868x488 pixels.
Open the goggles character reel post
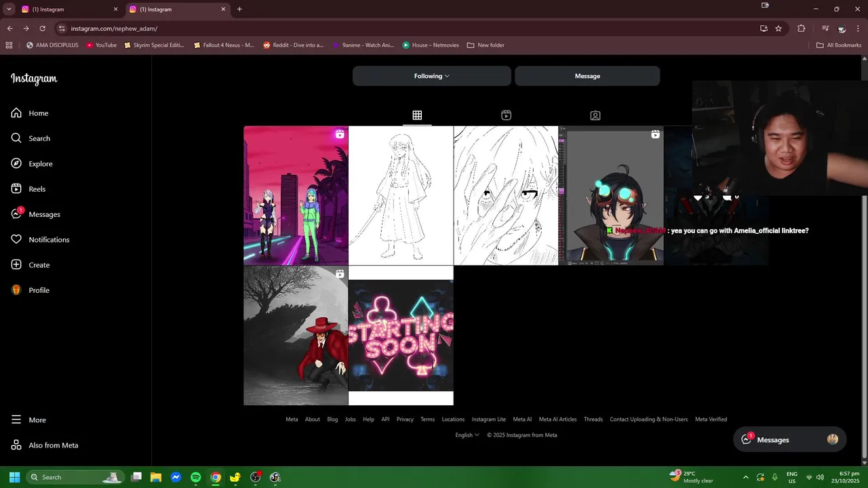(611, 195)
